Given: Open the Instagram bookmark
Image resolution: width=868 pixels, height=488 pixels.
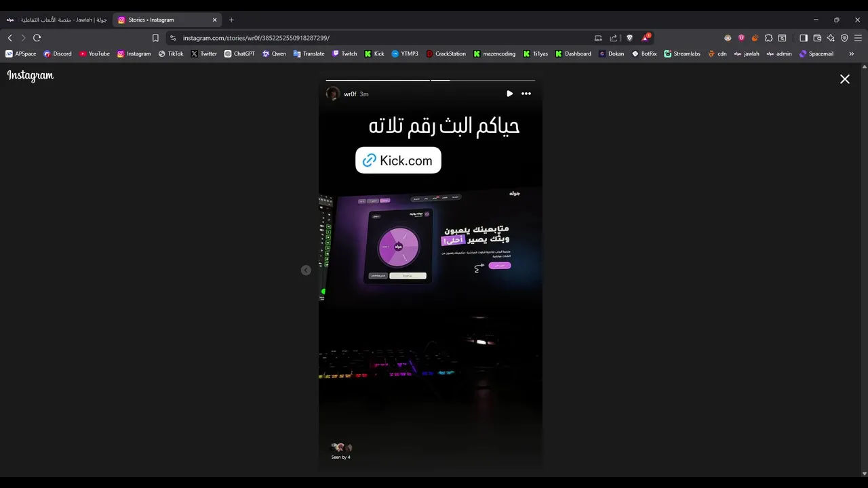Looking at the screenshot, I should click(134, 54).
